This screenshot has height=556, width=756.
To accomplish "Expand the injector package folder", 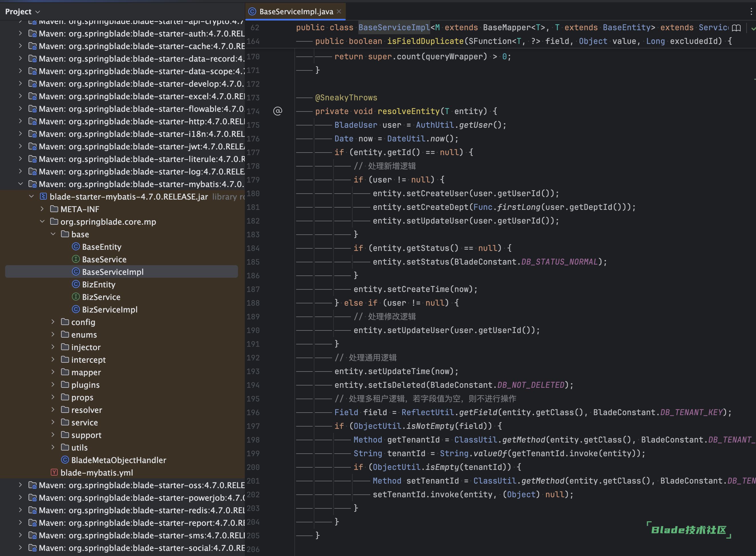I will pos(53,347).
